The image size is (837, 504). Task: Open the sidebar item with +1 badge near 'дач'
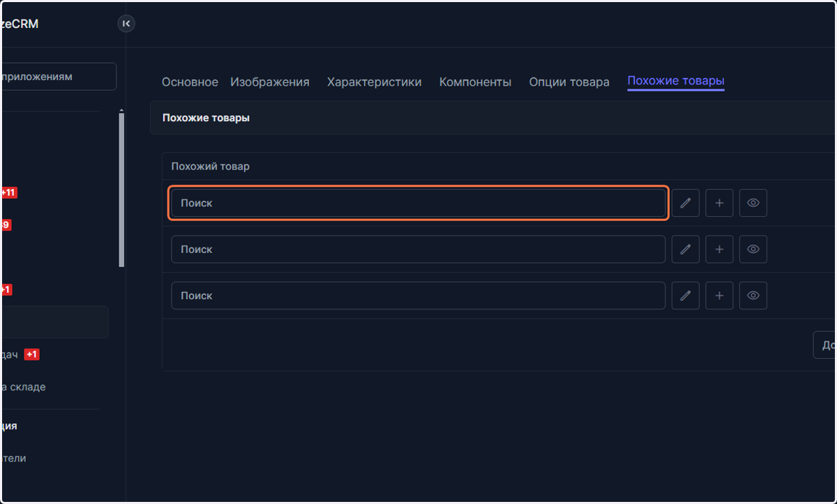[21, 354]
